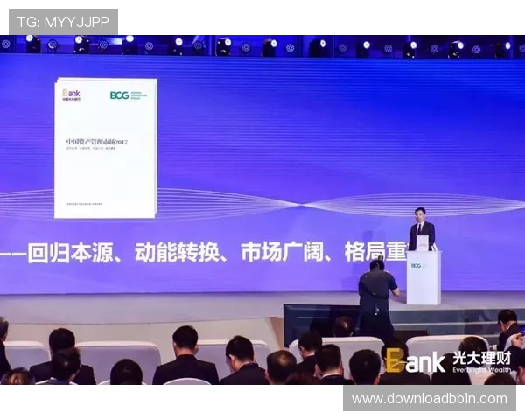Click the speaker standing behind the podium
This screenshot has width=525, height=420.
tap(421, 227)
